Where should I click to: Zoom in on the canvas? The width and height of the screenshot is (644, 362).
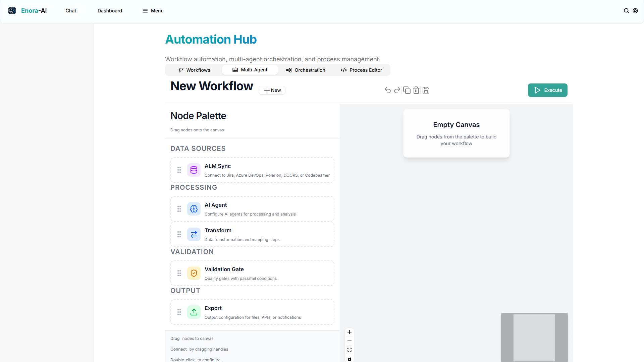350,333
